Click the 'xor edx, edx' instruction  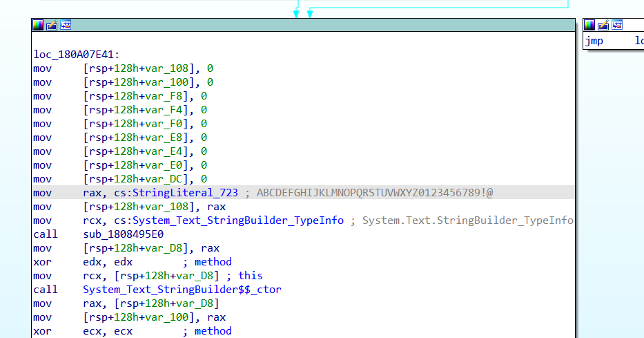(83, 262)
